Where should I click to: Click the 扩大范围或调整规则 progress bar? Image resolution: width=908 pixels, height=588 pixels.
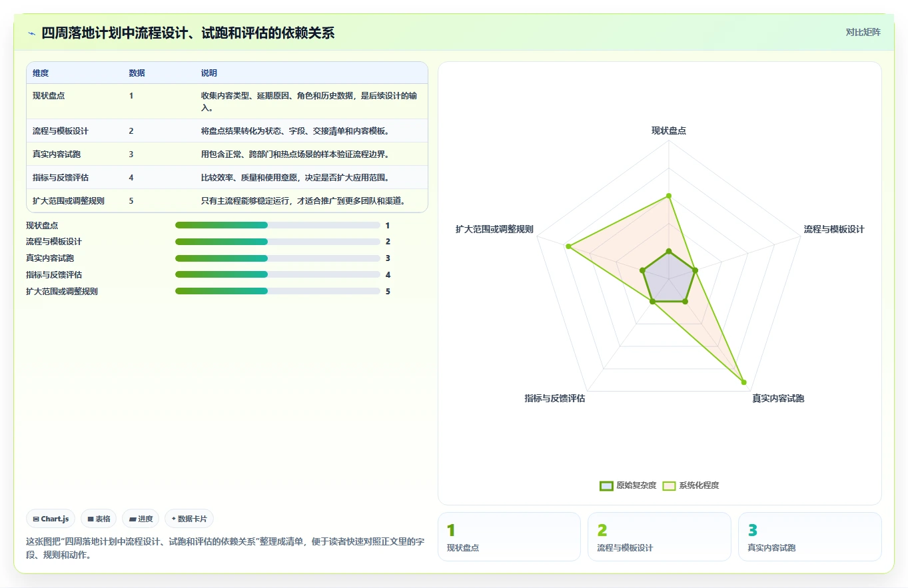point(277,291)
